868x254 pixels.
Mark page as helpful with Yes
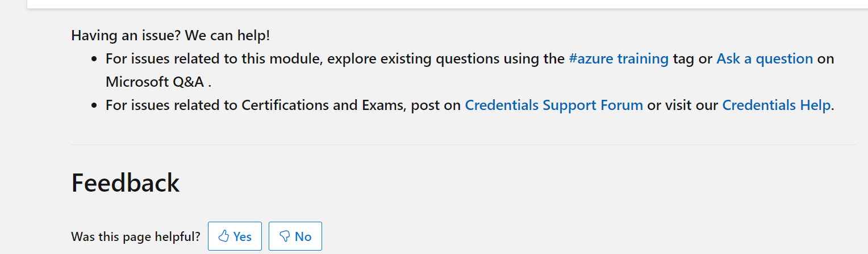pyautogui.click(x=235, y=236)
